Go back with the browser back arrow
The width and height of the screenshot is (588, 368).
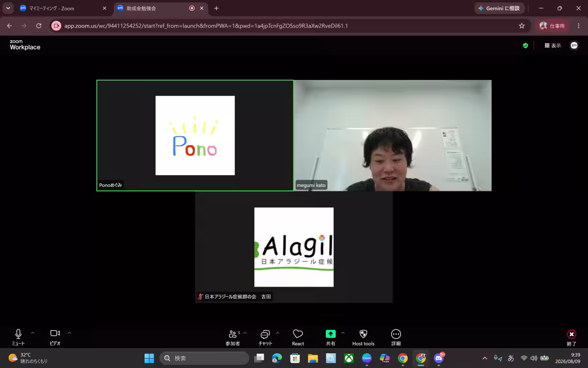click(9, 26)
